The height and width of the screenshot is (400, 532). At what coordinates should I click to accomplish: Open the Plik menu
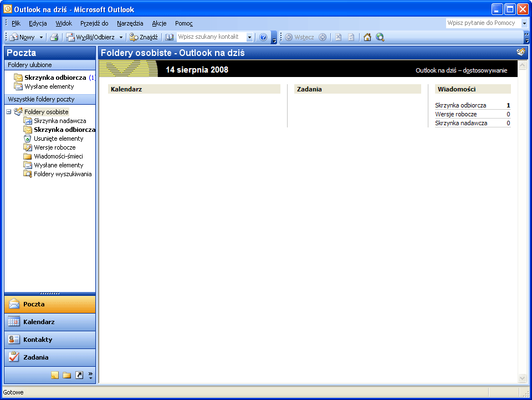click(16, 23)
